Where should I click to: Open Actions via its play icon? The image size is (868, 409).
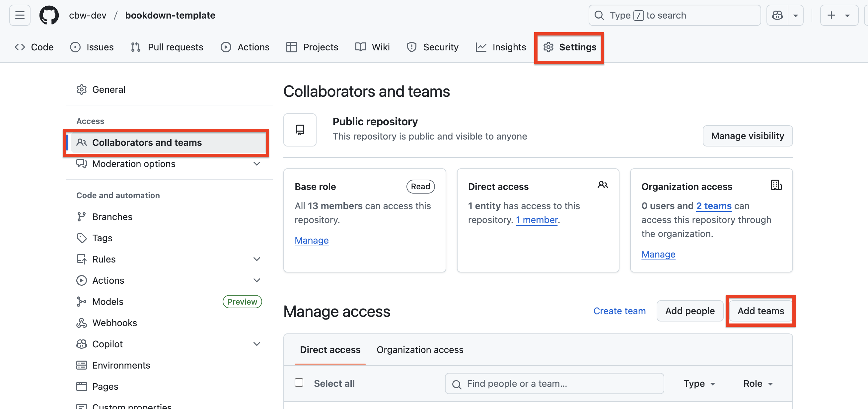click(226, 47)
